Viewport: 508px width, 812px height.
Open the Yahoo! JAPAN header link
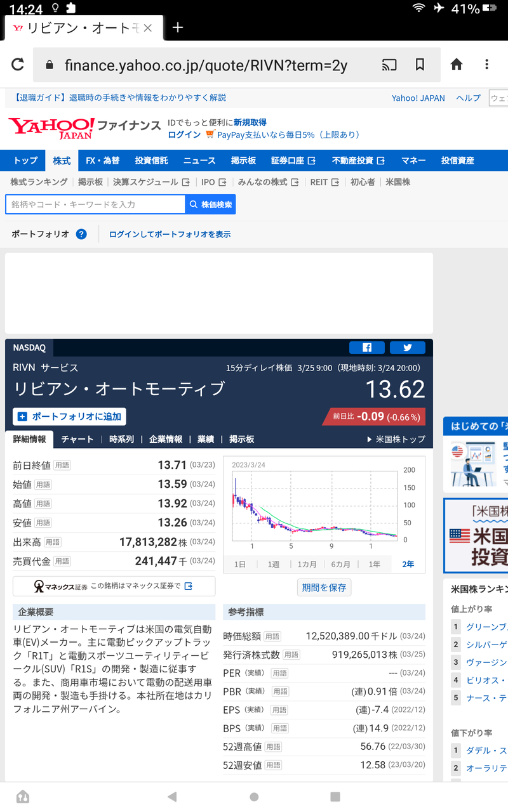pos(418,98)
